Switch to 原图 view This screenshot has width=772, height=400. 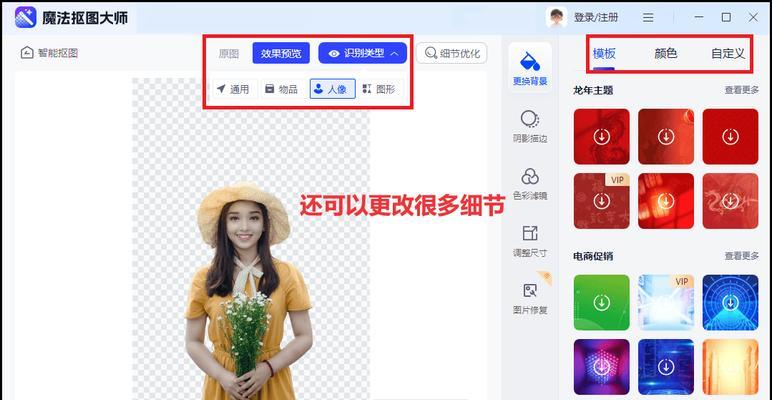(229, 53)
